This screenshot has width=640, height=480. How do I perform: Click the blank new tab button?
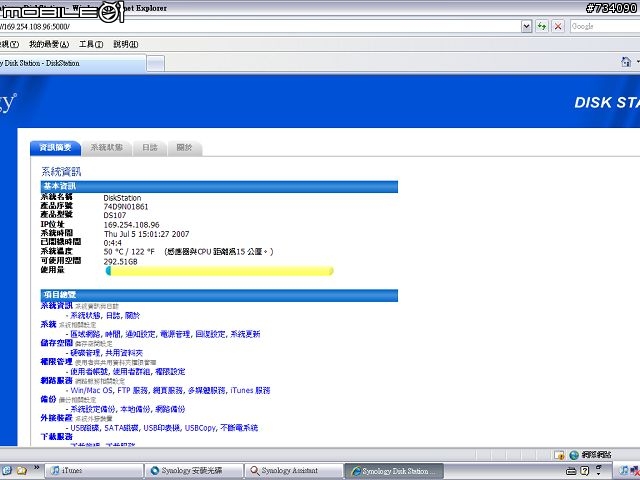click(x=156, y=64)
